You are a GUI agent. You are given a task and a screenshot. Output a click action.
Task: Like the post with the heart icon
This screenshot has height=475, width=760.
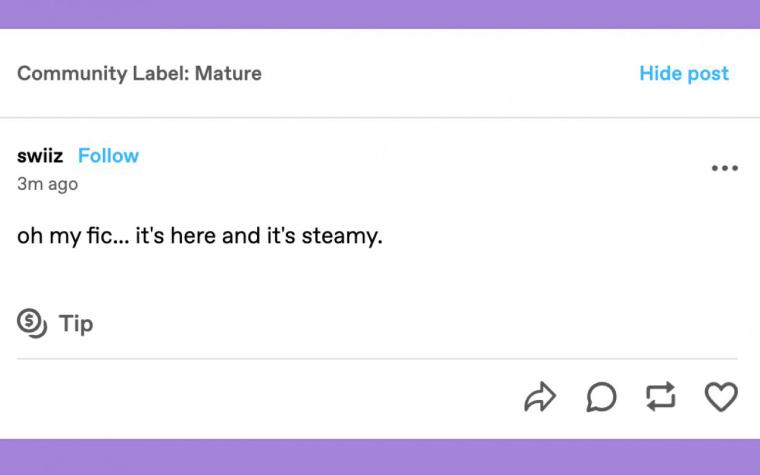[x=721, y=396]
